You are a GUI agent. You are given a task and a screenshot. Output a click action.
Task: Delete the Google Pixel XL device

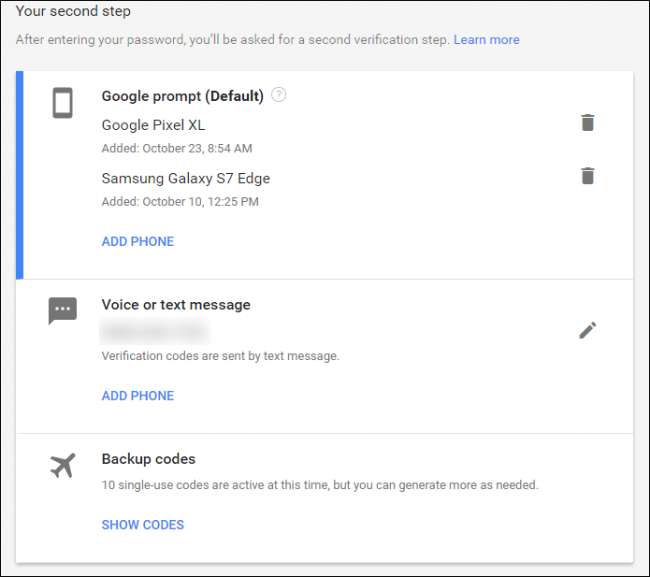(588, 123)
